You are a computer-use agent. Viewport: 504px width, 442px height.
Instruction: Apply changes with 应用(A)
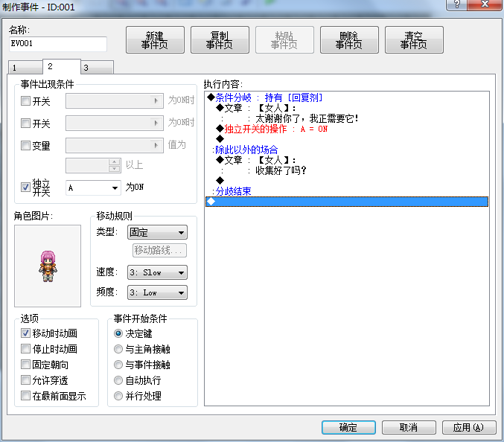pos(469,427)
